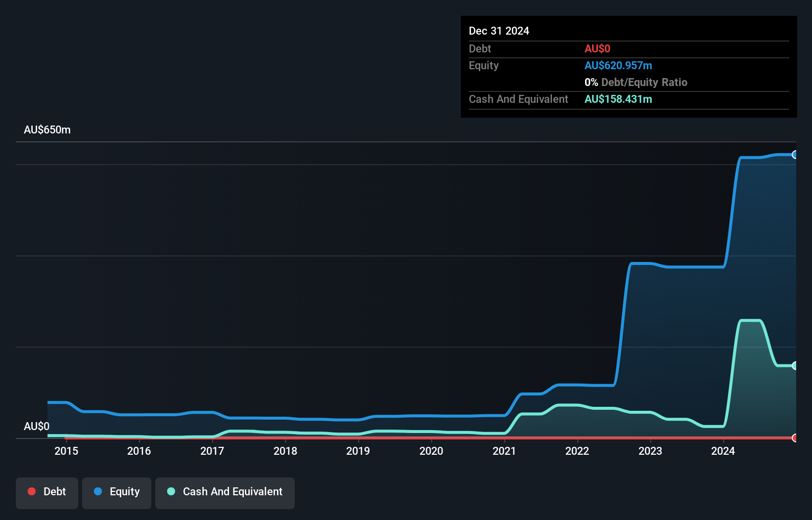Click the 2018 x-axis label
This screenshot has height=520, width=812.
[x=285, y=451]
